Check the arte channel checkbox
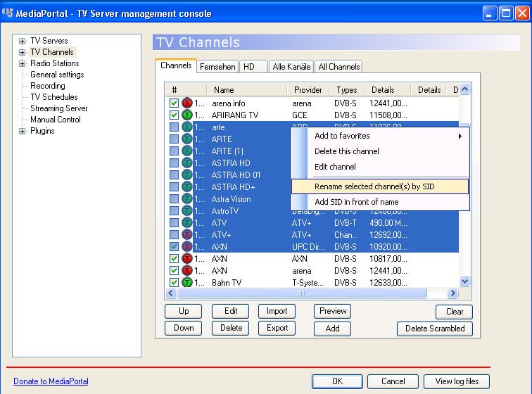 coord(174,127)
